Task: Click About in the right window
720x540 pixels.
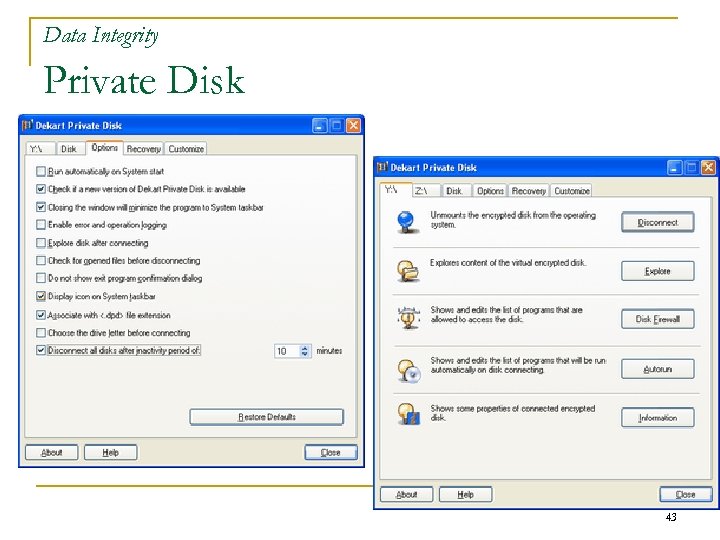Action: point(406,495)
